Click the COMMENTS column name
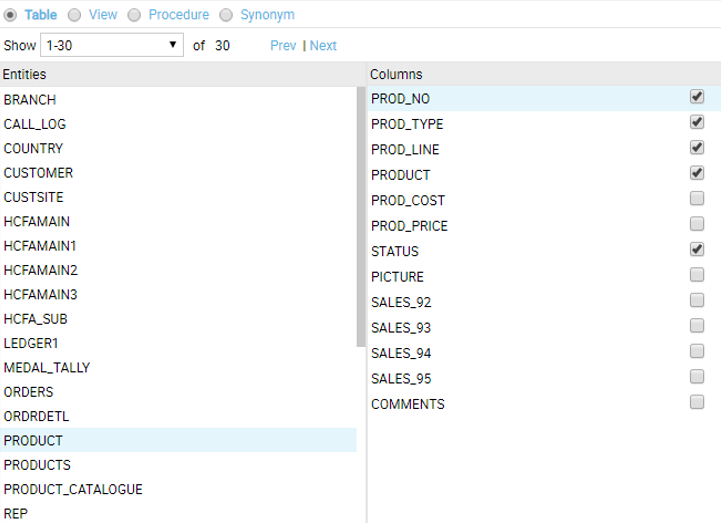Screen dimensions: 721x523 pyautogui.click(x=408, y=404)
